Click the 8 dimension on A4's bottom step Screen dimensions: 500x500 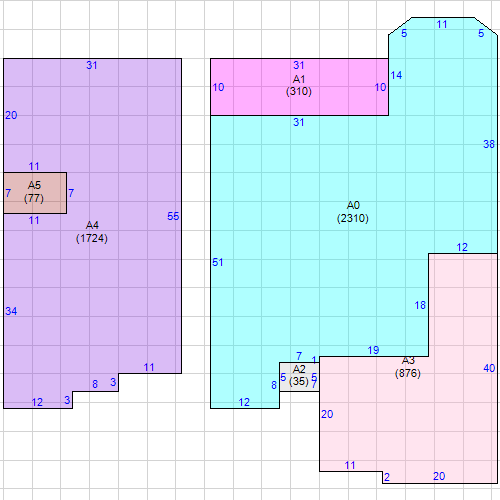pyautogui.click(x=95, y=384)
